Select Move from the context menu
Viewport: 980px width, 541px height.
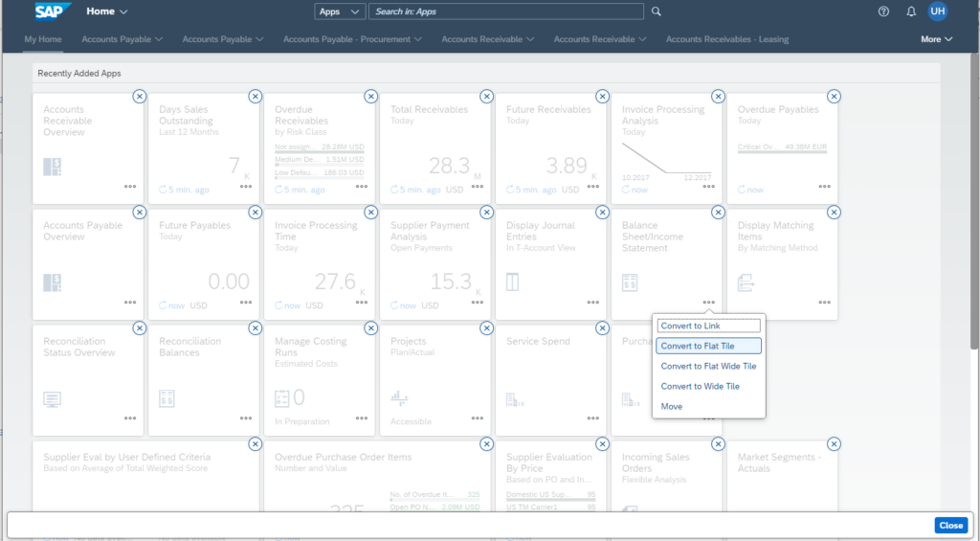pos(672,407)
